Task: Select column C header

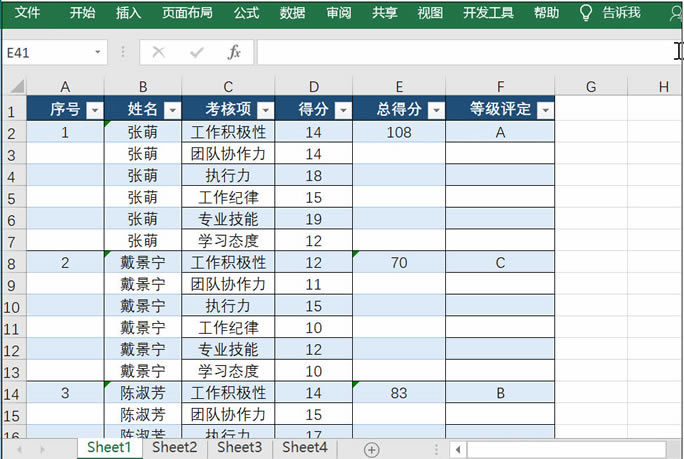Action: 228,86
